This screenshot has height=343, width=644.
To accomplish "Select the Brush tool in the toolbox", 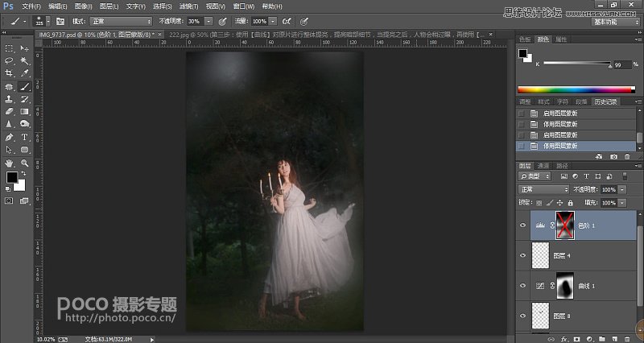I will point(25,87).
